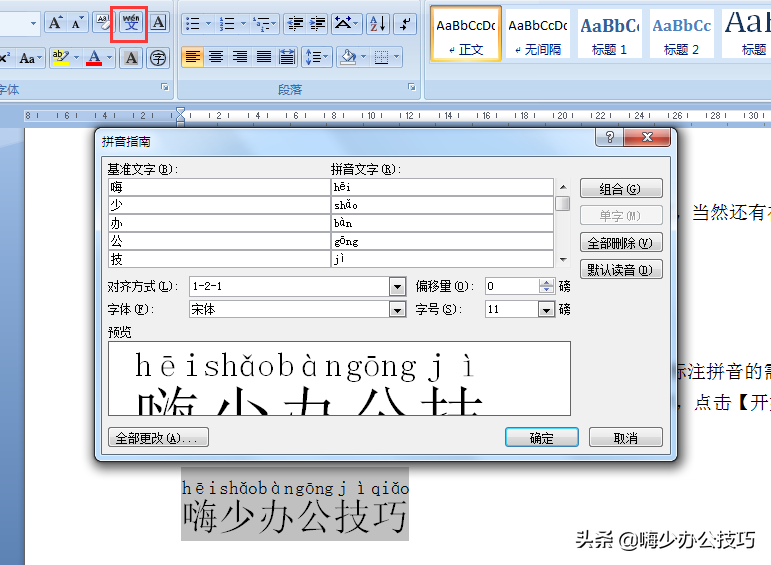This screenshot has height=565, width=771.
Task: Expand the 字号 size dropdown
Action: [x=546, y=310]
